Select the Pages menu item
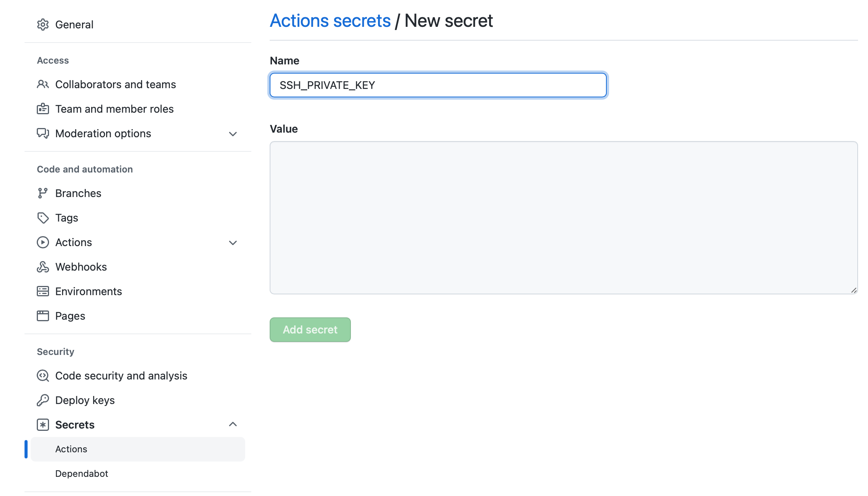 coord(70,316)
